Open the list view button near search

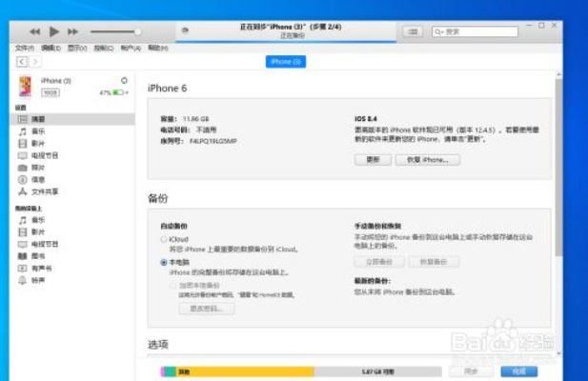click(x=413, y=31)
